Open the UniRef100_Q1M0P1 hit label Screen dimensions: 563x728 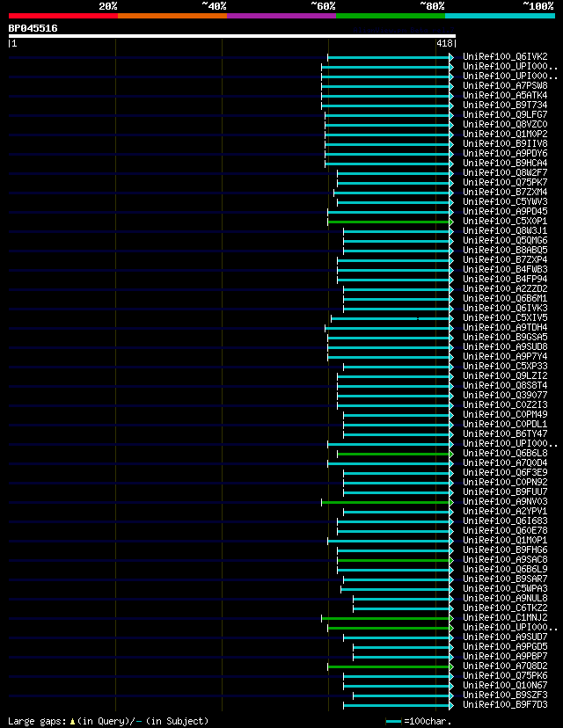(506, 541)
